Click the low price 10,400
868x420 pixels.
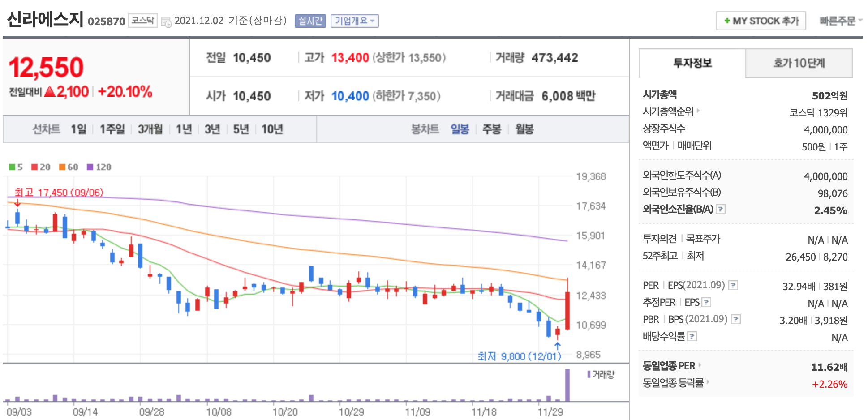[350, 96]
